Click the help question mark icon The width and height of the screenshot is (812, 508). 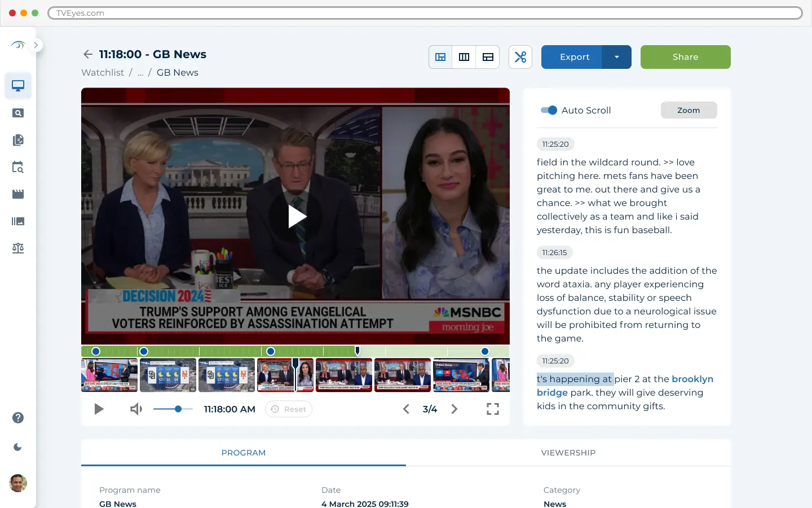tap(18, 418)
